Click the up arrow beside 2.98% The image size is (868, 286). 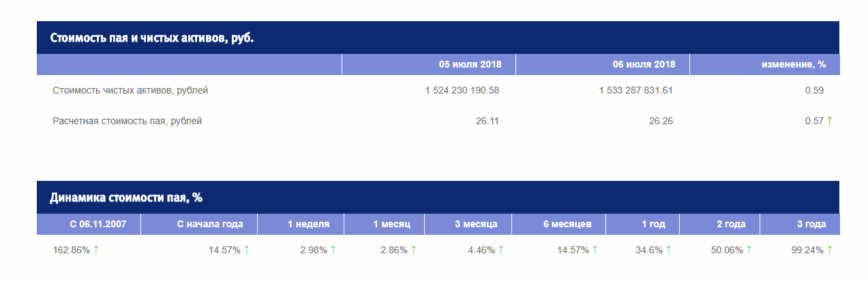[333, 250]
